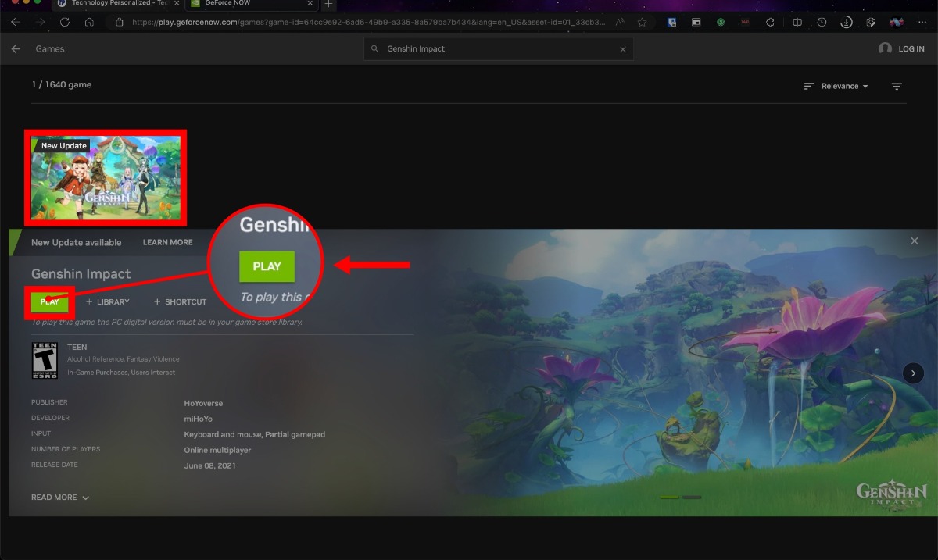This screenshot has width=938, height=560.
Task: Click the miHoYo developer value
Action: [x=198, y=419]
